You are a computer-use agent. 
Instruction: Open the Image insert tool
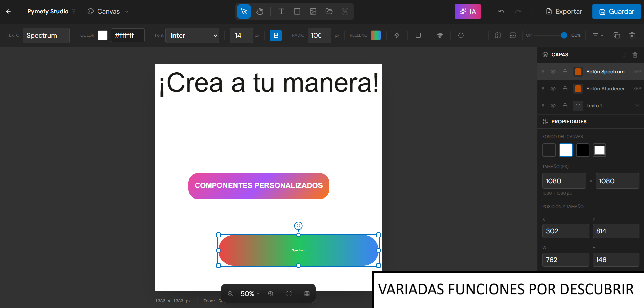click(x=313, y=11)
